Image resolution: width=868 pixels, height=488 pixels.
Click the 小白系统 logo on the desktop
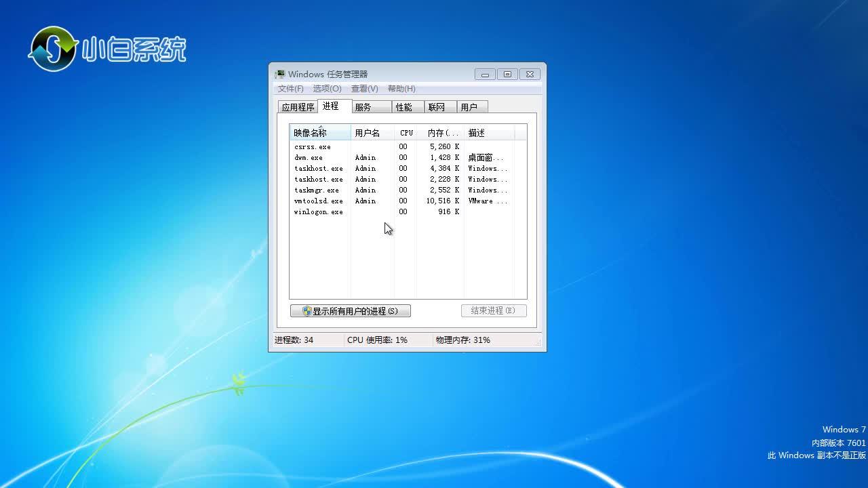(107, 49)
